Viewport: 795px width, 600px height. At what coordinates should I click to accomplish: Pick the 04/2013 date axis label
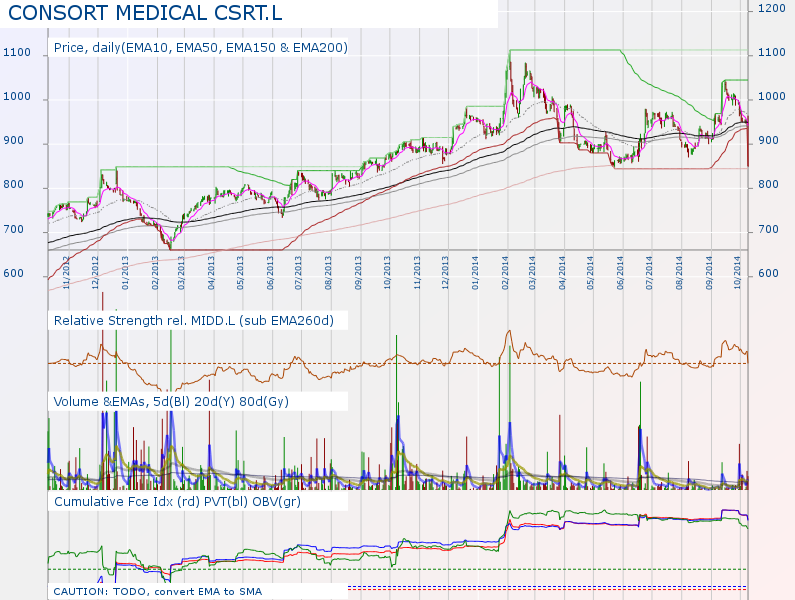(x=211, y=272)
